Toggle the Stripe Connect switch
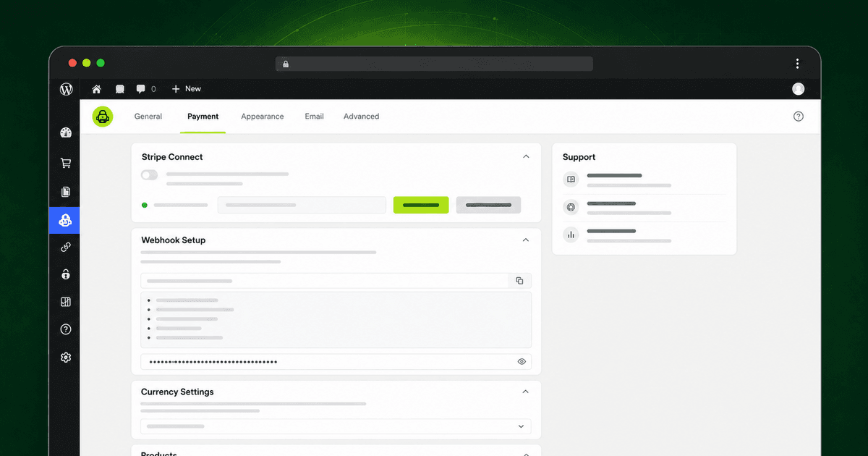 149,175
